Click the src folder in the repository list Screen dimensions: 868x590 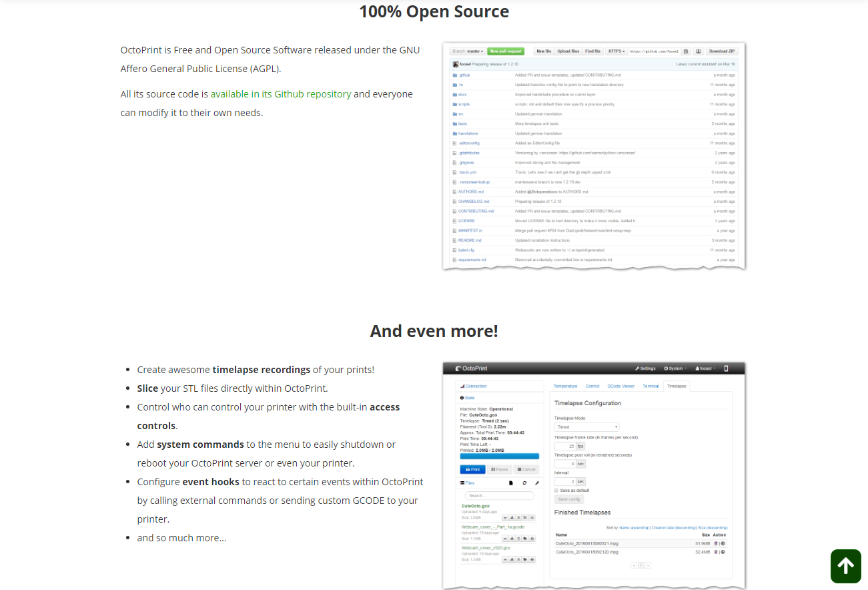coord(460,114)
